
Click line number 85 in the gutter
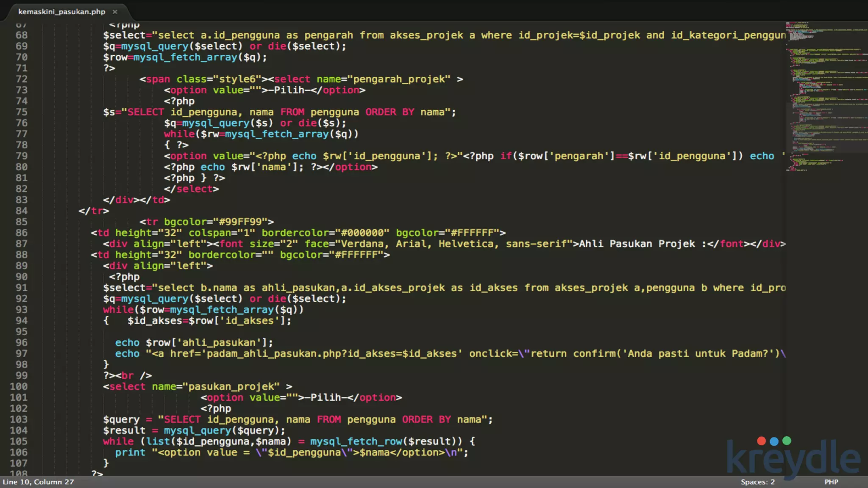[x=21, y=222]
